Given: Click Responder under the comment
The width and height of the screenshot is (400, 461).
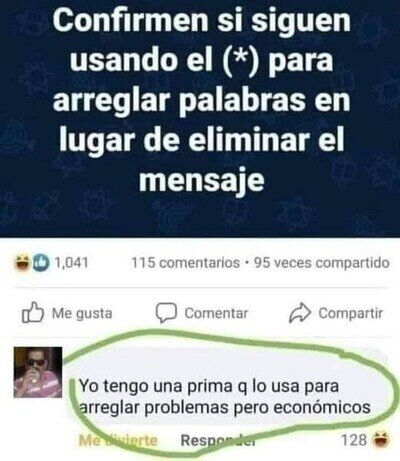Looking at the screenshot, I should pos(218,441).
